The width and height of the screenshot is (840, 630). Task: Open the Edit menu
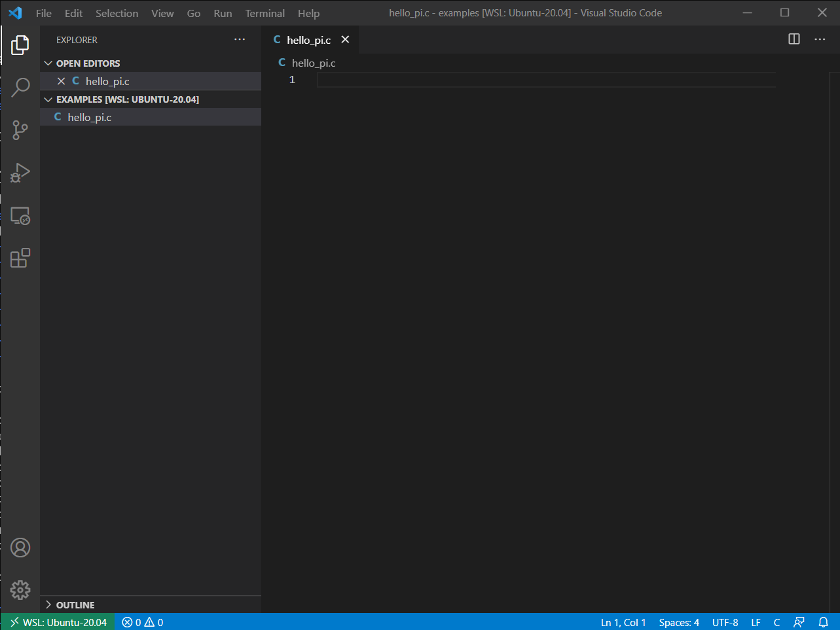[73, 13]
